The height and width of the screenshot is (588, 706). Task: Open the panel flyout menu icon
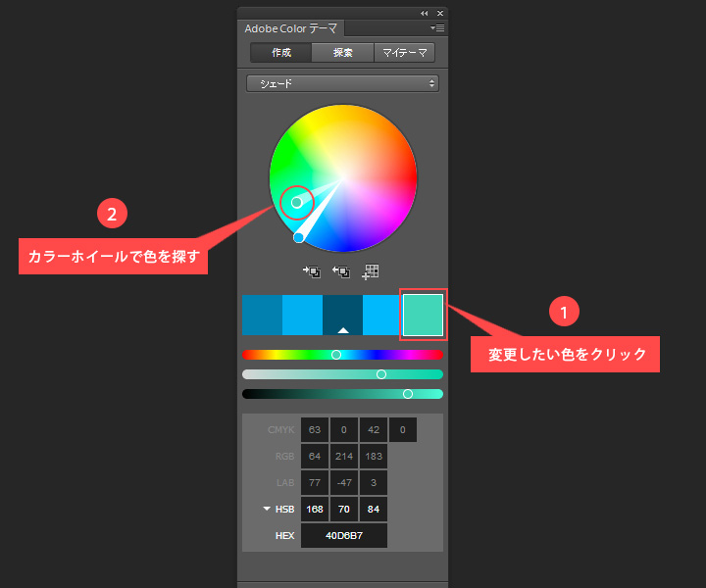pyautogui.click(x=437, y=27)
